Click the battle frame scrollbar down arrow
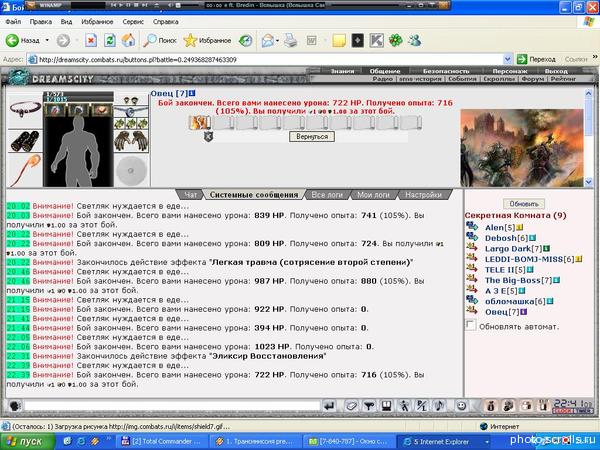This screenshot has height=450, width=600. [x=589, y=182]
